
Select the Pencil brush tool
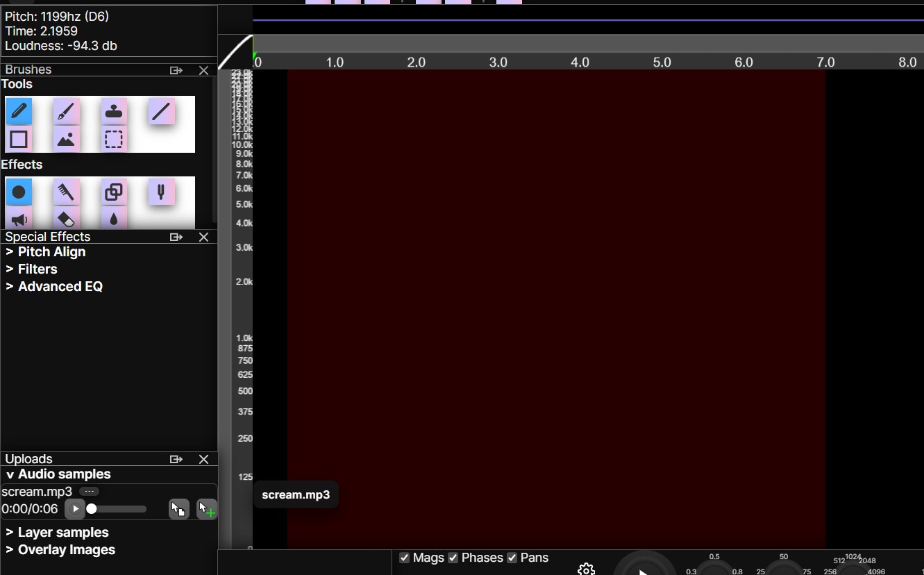[x=19, y=111]
